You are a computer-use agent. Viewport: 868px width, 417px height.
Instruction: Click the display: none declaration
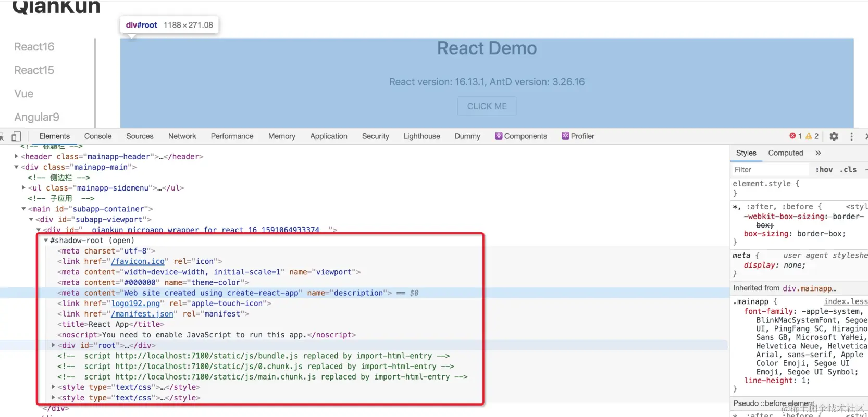coord(774,265)
